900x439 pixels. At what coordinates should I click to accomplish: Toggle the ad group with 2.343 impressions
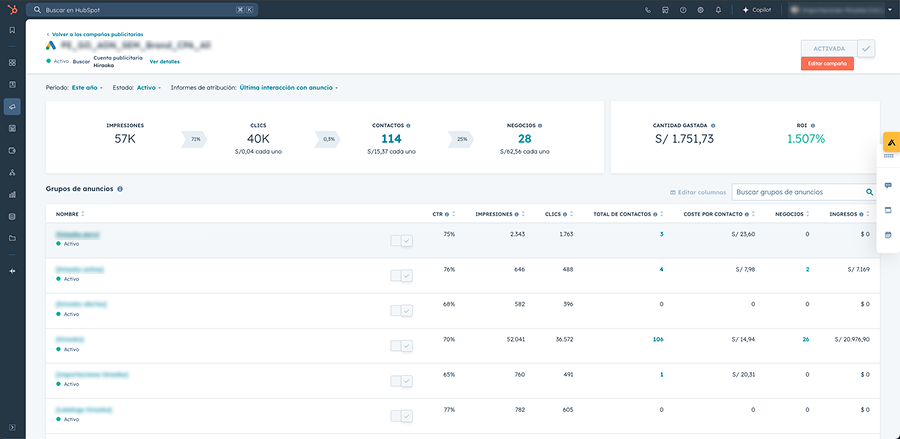(402, 241)
